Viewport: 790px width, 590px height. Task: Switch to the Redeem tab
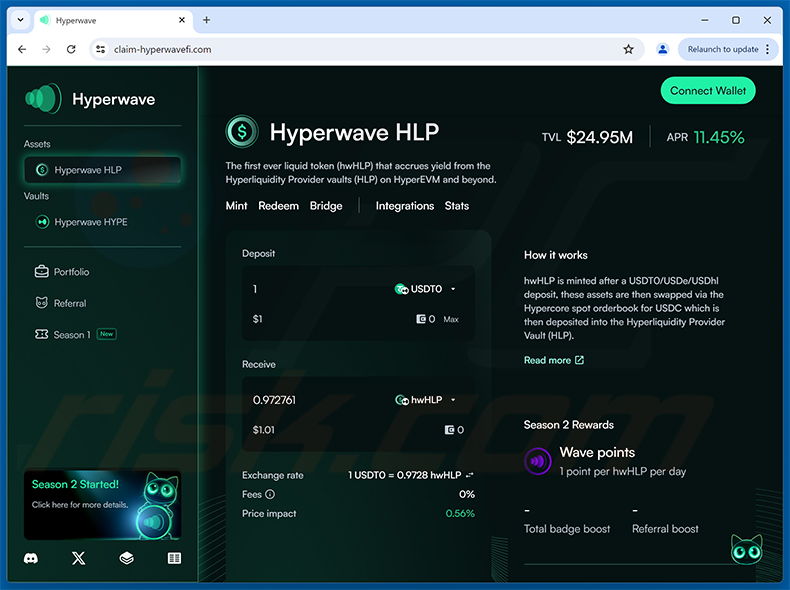tap(279, 206)
